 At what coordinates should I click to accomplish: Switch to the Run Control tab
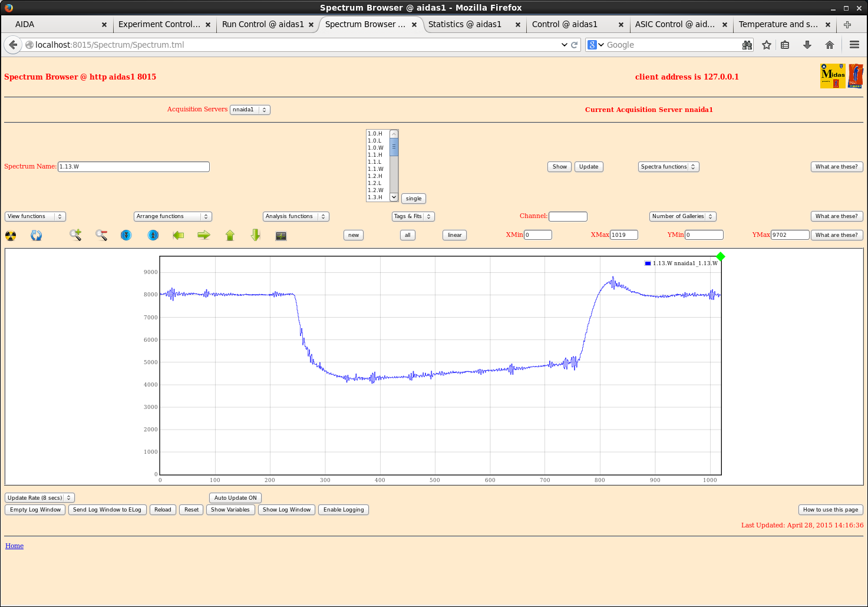click(263, 24)
